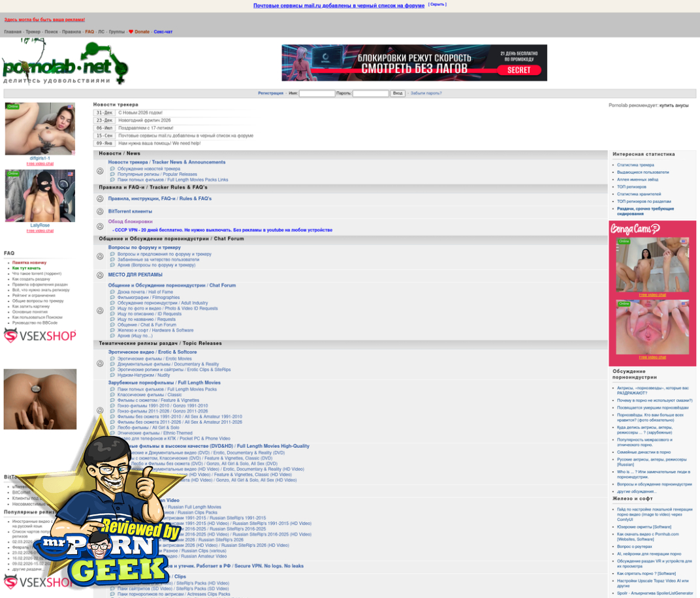The image size is (700, 598).
Task: Click the subforum icon beside Популярные релизы
Action: point(112,174)
